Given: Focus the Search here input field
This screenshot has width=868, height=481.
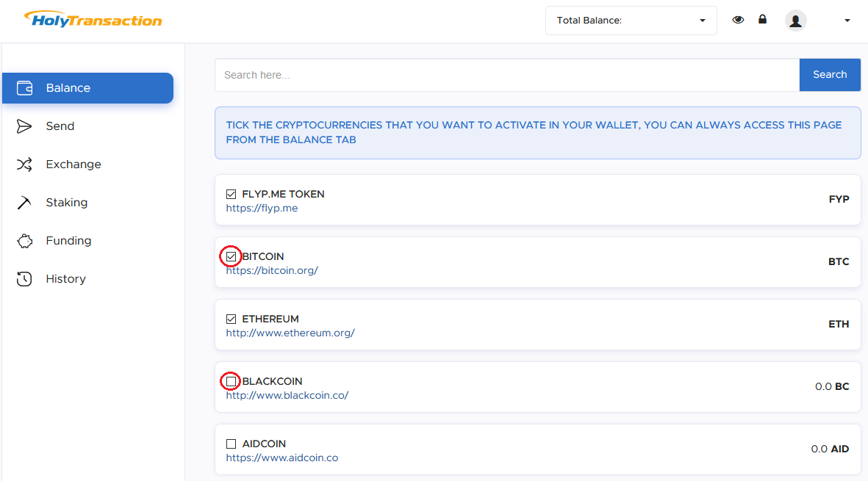Looking at the screenshot, I should [x=507, y=75].
